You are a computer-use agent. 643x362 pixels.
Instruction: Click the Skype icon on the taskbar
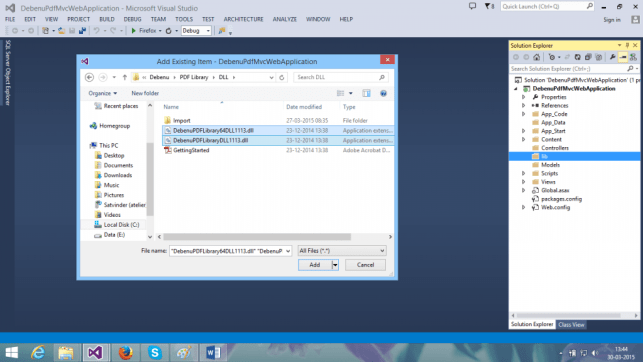click(155, 352)
